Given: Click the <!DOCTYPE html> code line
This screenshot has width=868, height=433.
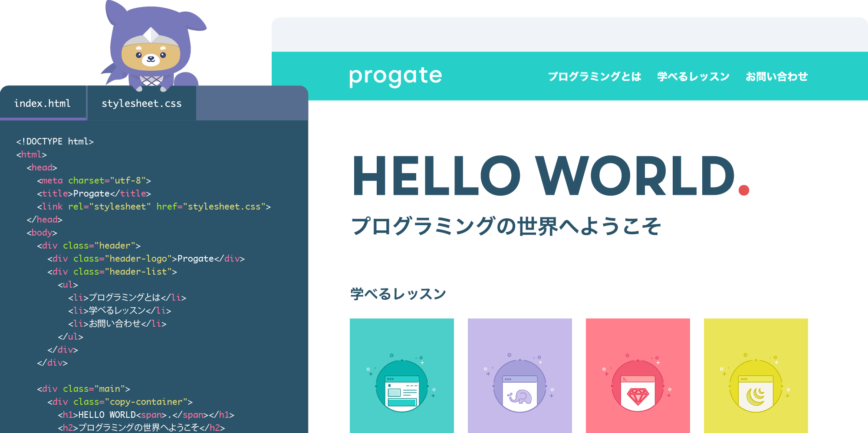Looking at the screenshot, I should click(55, 141).
